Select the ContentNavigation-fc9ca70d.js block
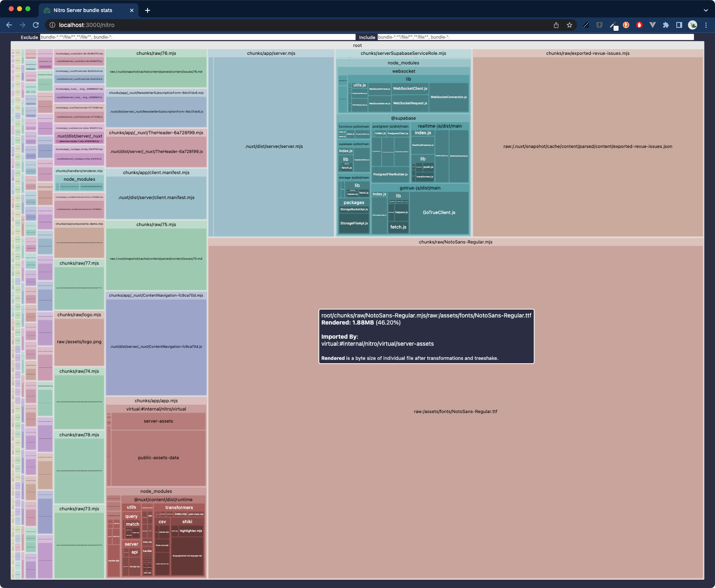 (x=156, y=347)
